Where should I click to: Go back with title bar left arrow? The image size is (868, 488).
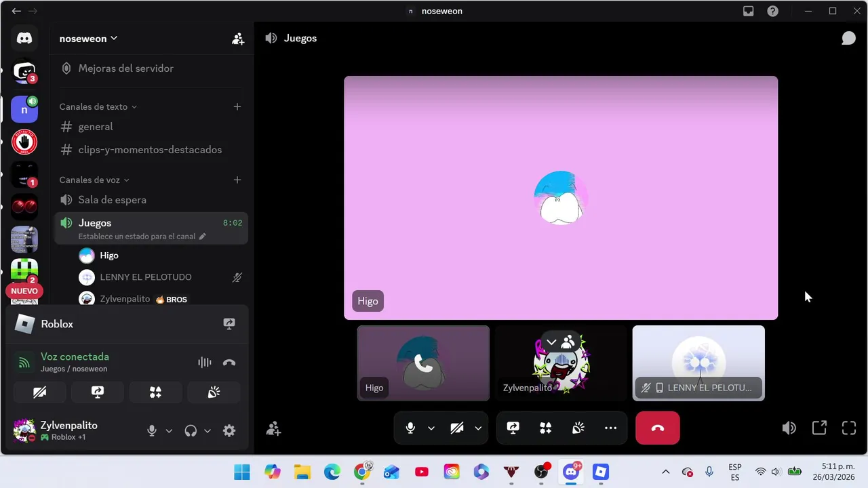pos(16,11)
